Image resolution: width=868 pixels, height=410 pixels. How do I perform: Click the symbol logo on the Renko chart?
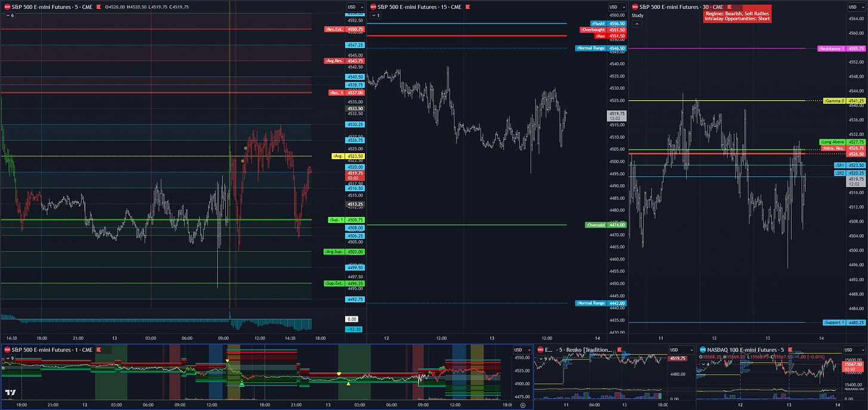pyautogui.click(x=540, y=349)
